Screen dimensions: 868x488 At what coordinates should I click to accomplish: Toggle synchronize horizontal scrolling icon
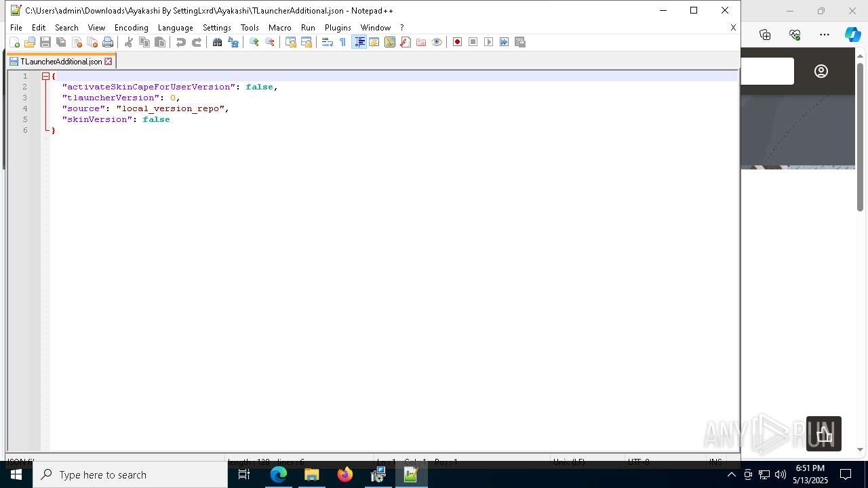point(307,42)
